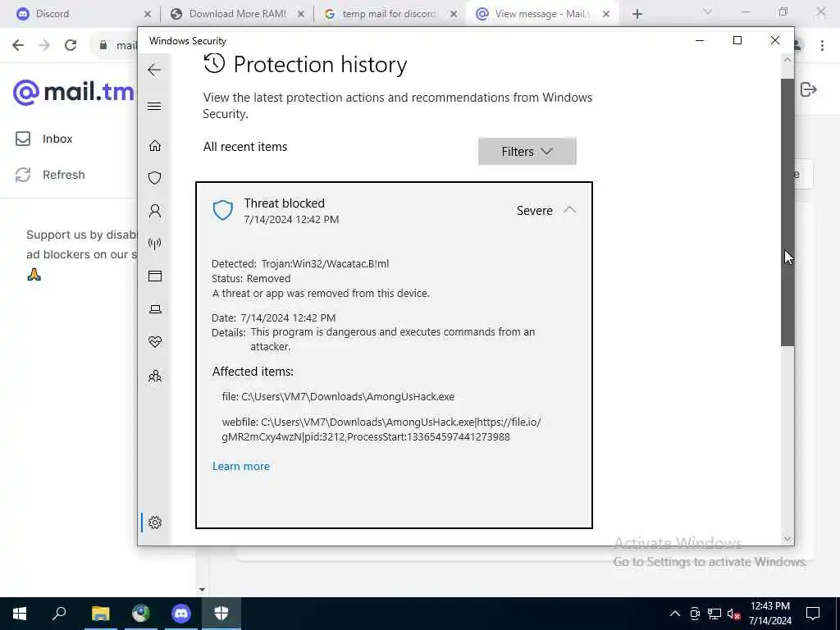Collapse the Severe threat entry chevron
Screen dimensions: 840x630
coord(569,210)
